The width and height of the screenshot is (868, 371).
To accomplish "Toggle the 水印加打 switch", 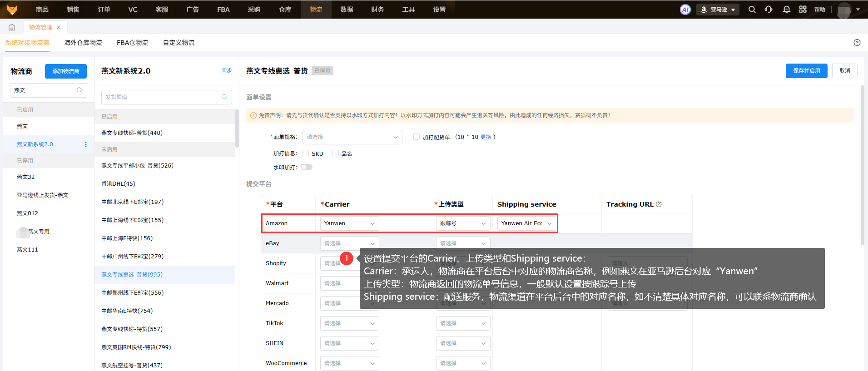I will click(307, 167).
